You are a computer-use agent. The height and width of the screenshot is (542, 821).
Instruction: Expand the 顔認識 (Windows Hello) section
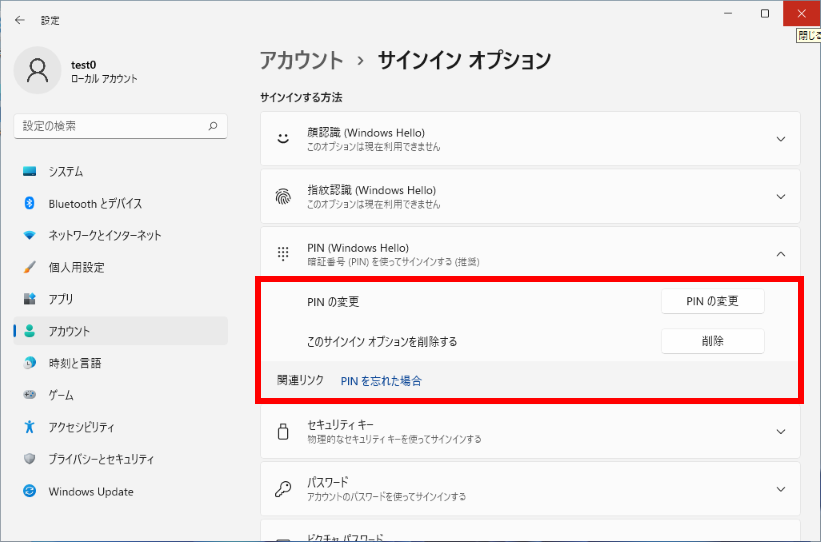(781, 140)
